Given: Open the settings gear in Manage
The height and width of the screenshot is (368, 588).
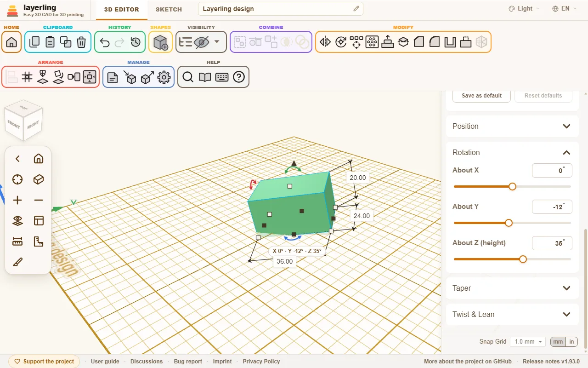Looking at the screenshot, I should [164, 77].
